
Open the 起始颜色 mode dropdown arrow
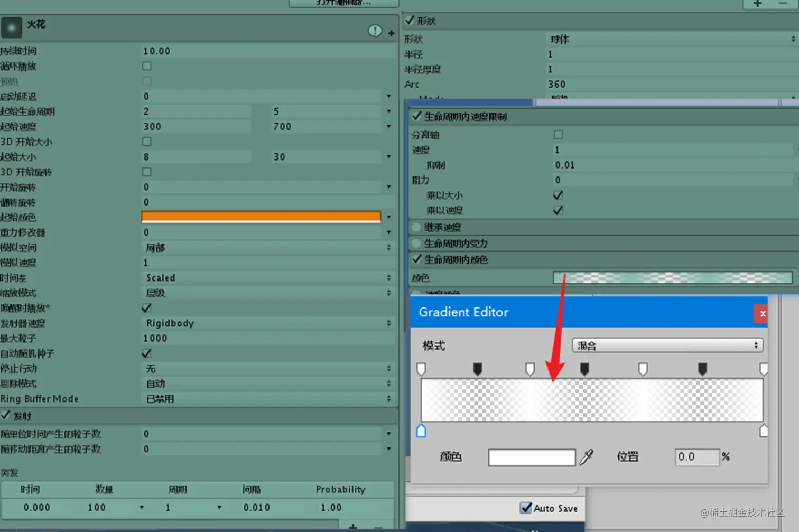click(389, 217)
